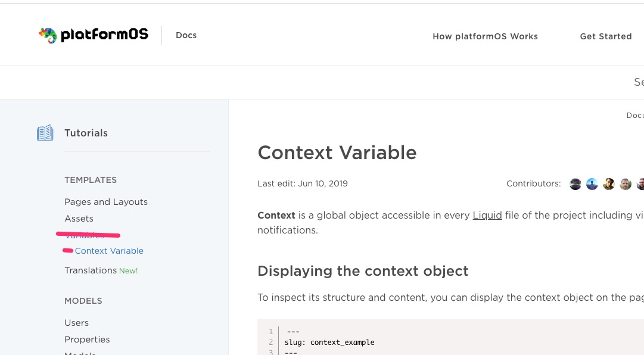
Task: Open the Context Variable page
Action: [x=109, y=251]
